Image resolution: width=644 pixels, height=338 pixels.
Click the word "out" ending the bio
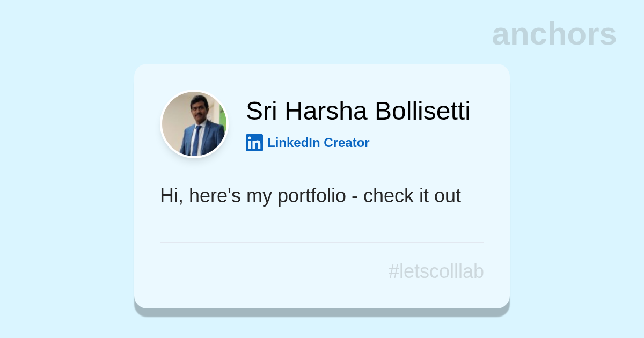pyautogui.click(x=447, y=196)
